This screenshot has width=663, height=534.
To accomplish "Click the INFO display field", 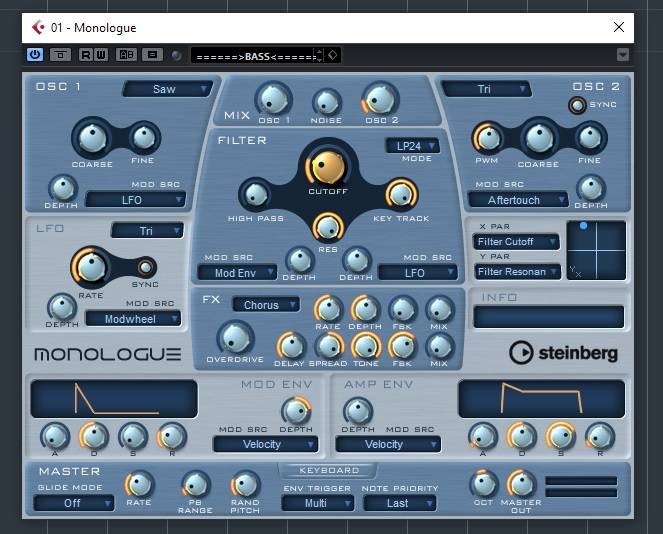I will point(548,317).
